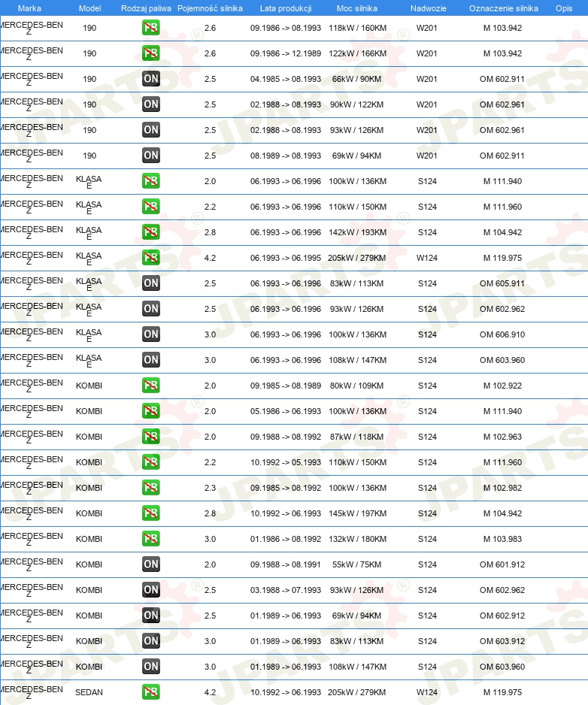The width and height of the screenshot is (588, 705).
Task: Click the engine code OM 606.910
Action: (x=502, y=334)
